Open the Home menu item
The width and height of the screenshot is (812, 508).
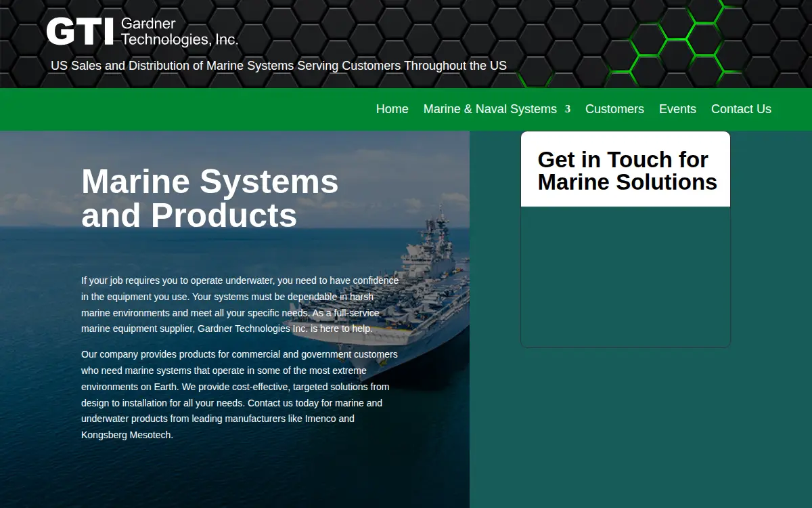pos(392,109)
